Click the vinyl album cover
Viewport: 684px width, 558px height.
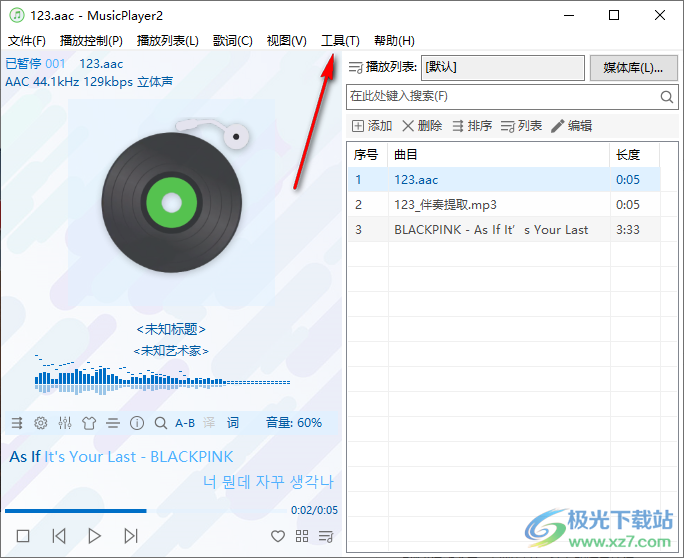coord(171,202)
